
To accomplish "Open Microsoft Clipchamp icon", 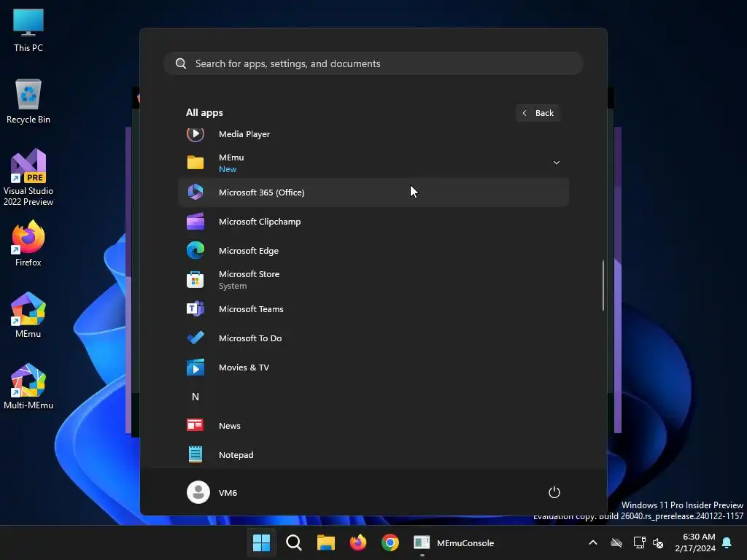I will pyautogui.click(x=196, y=222).
